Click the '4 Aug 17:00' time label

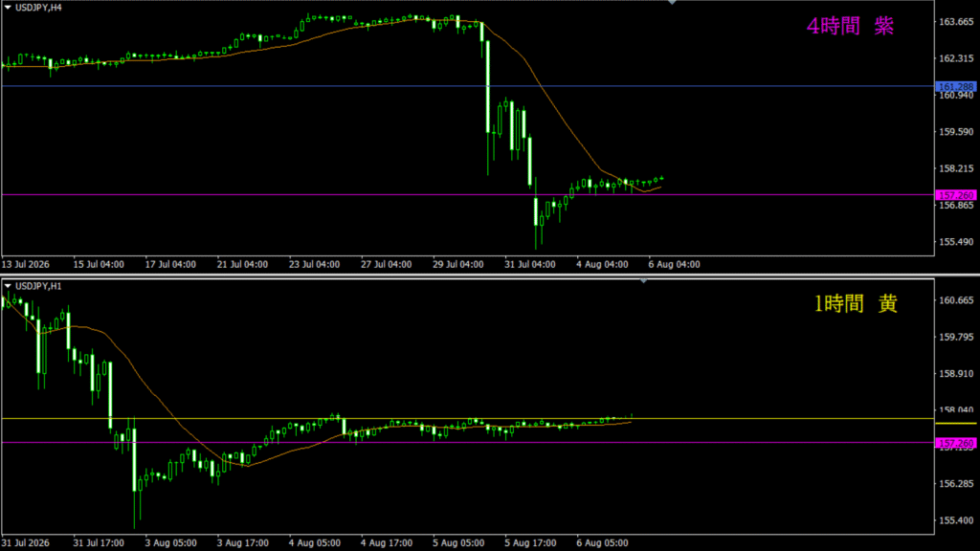click(x=387, y=543)
